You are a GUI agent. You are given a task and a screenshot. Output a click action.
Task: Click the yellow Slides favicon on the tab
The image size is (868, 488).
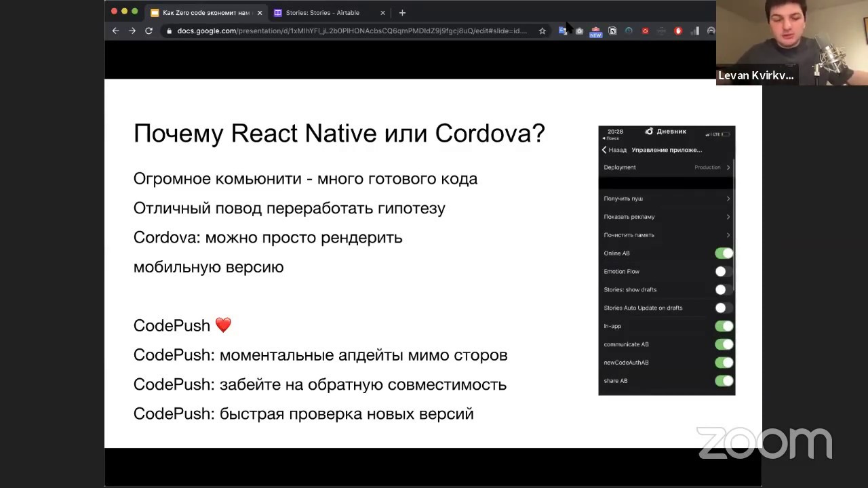click(x=155, y=12)
